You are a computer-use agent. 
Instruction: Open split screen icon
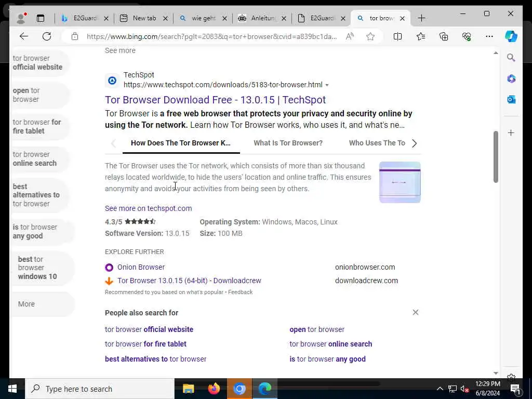click(397, 36)
